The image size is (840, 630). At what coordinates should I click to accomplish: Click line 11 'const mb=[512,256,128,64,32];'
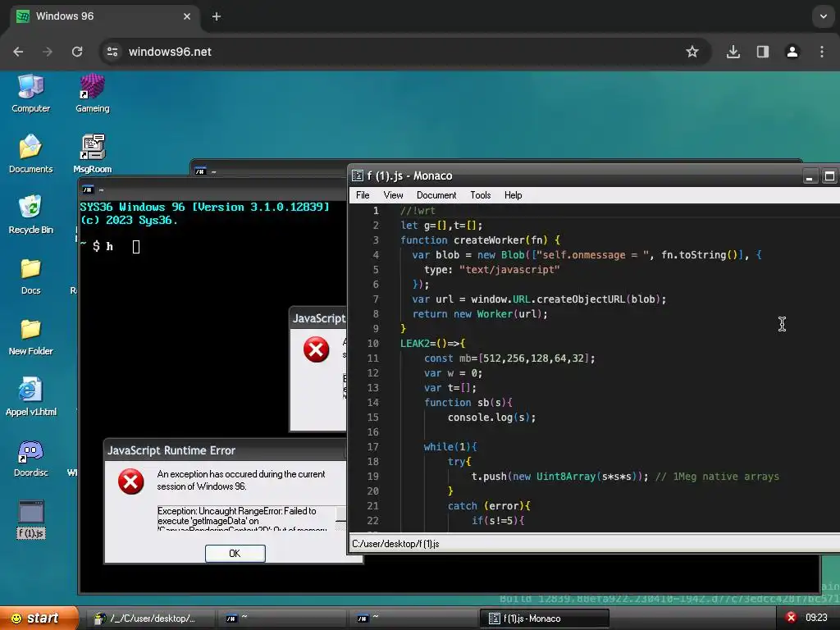click(509, 358)
